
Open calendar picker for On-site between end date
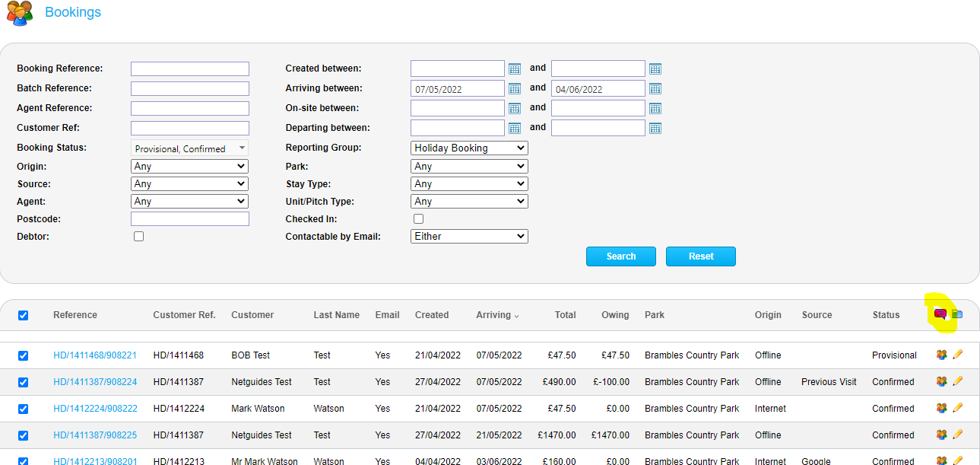pos(655,108)
